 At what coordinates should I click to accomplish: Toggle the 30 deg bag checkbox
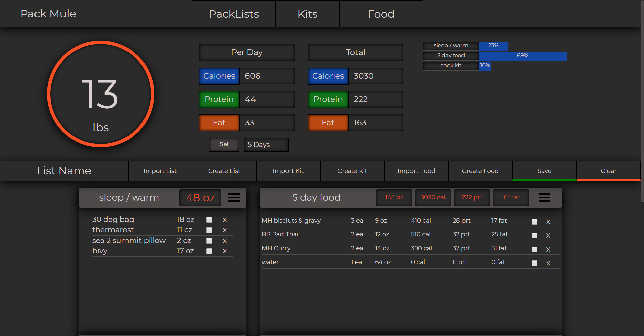[209, 220]
